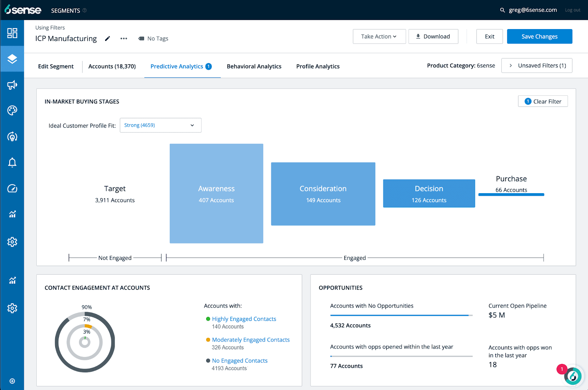Click the bell alerts icon
Viewport: 588px width, 390px height.
click(12, 162)
